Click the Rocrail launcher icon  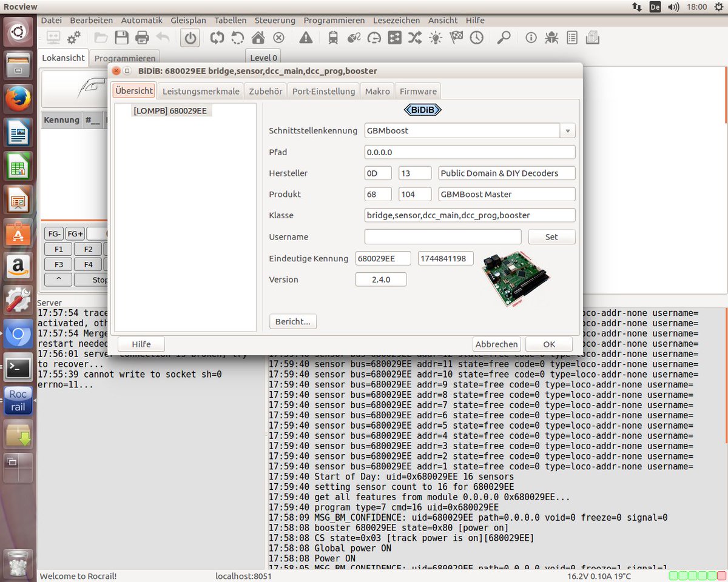point(18,401)
